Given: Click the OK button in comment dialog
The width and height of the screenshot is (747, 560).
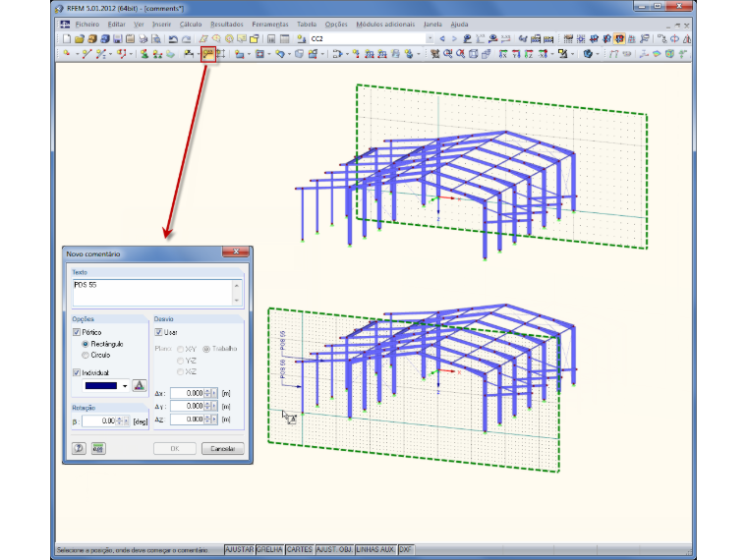Looking at the screenshot, I should click(175, 449).
